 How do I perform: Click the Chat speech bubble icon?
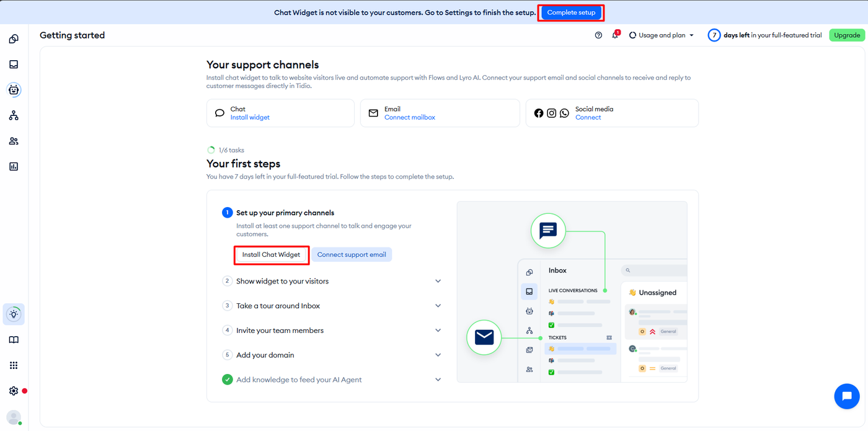pyautogui.click(x=219, y=113)
